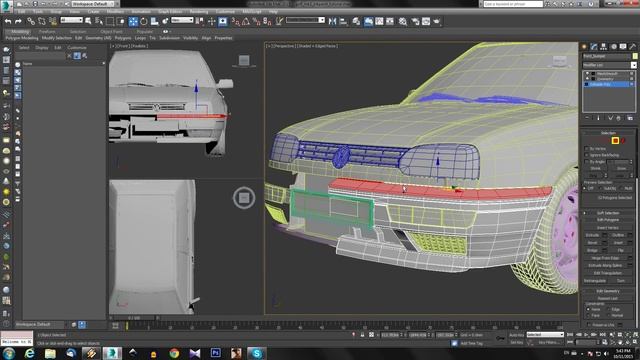Toggle the Ignore Backfacing checkbox
Screen dimensions: 640x360
pyautogui.click(x=587, y=155)
